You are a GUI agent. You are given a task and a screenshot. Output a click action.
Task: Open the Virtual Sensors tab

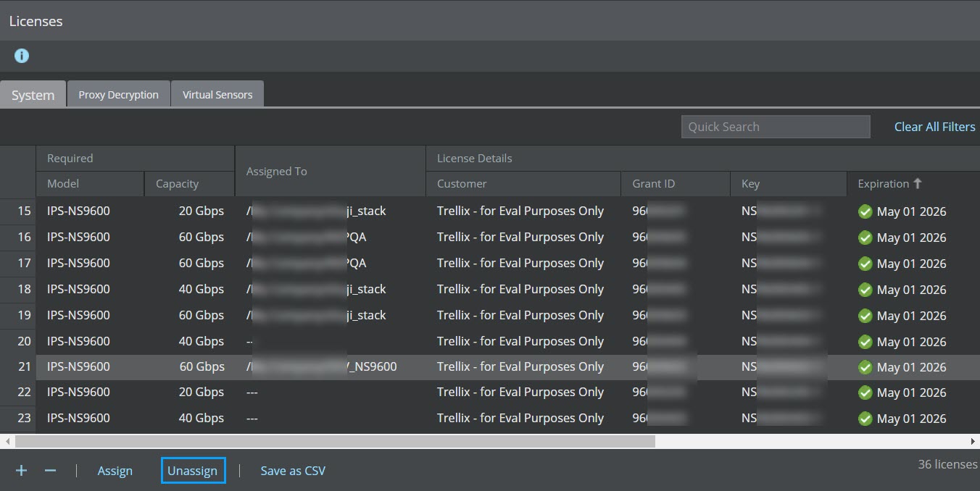coord(217,94)
